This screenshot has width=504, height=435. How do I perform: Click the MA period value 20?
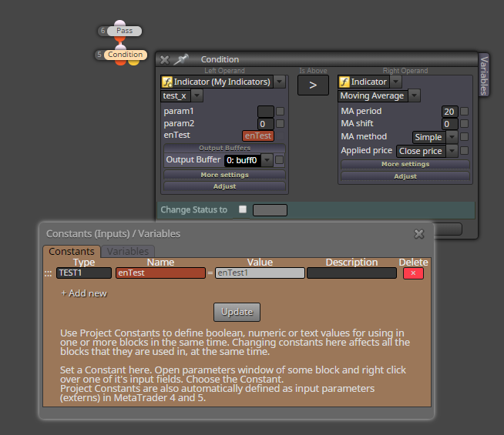click(449, 112)
